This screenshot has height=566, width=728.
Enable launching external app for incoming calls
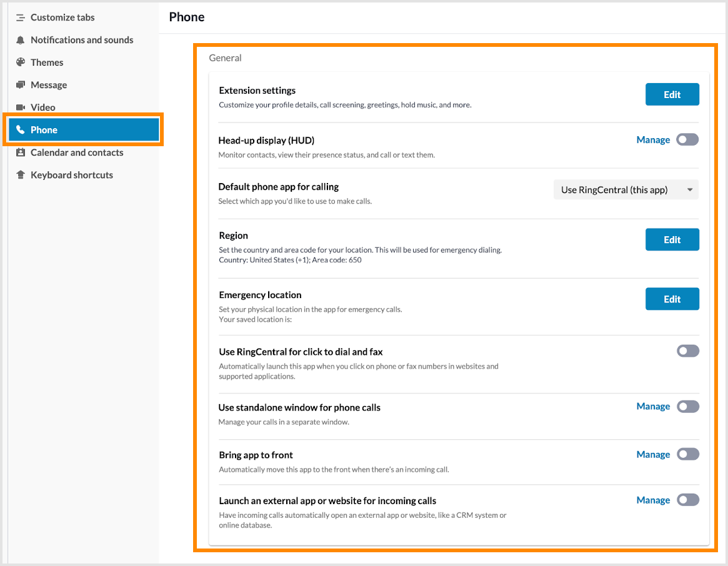pyautogui.click(x=687, y=500)
